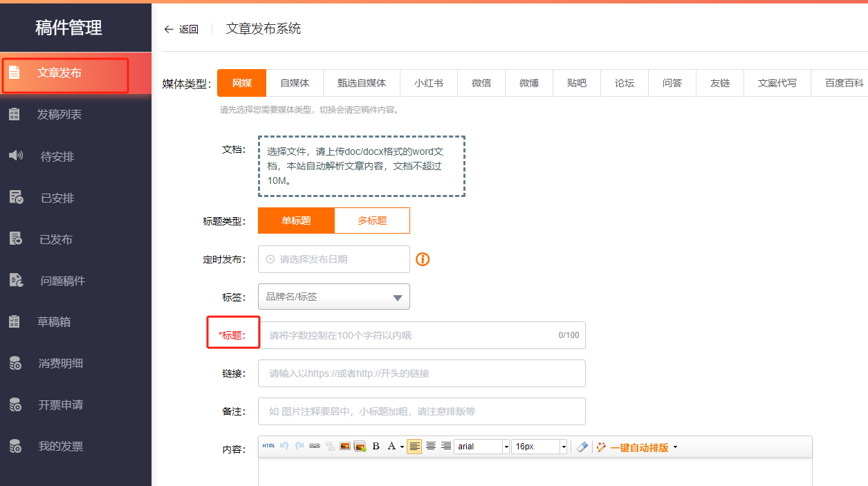Click the unlink icon in editor toolbar
The image size is (868, 486).
330,447
